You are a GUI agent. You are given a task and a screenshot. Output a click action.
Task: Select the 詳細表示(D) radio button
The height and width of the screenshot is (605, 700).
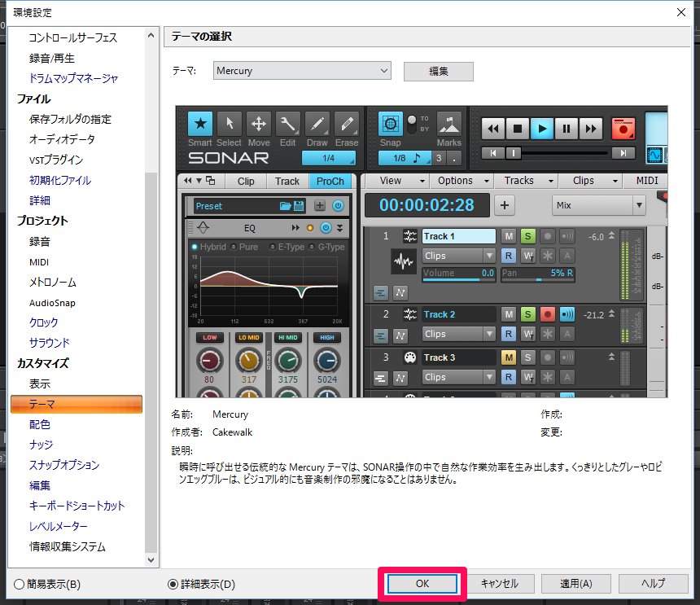(173, 584)
